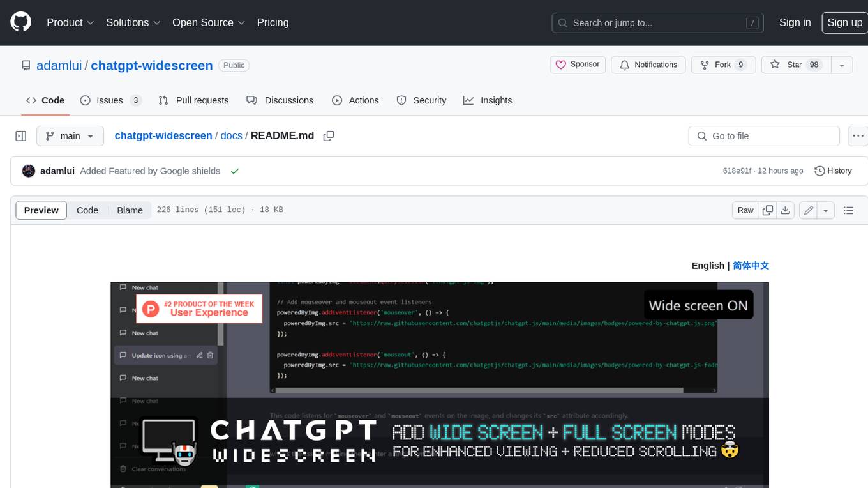This screenshot has width=868, height=488.
Task: Switch to the Code view
Action: (x=87, y=210)
